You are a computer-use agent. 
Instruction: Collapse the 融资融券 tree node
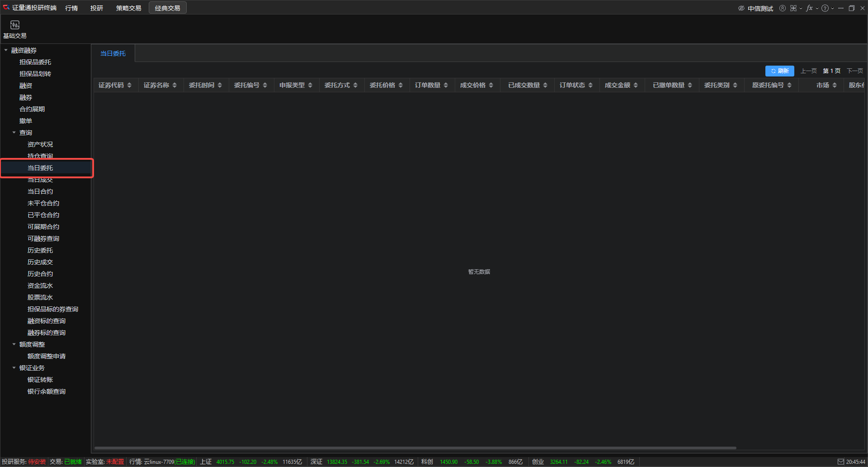6,50
